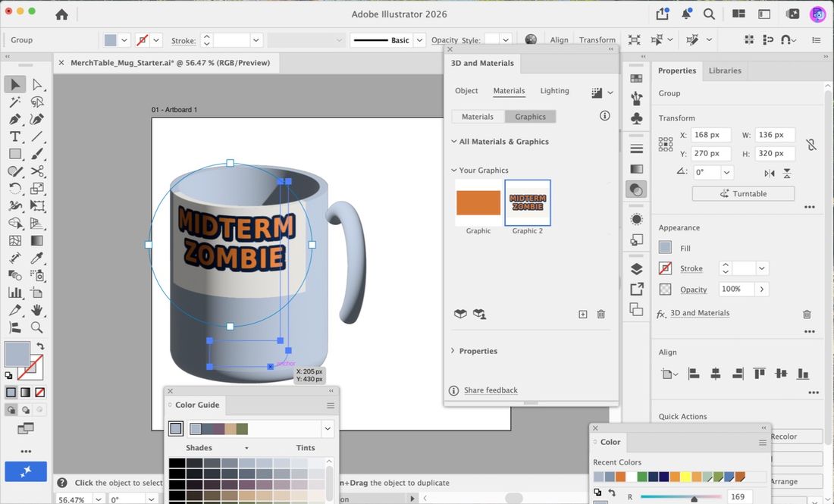
Task: Expand the Properties section in 3D panel
Action: coord(453,351)
